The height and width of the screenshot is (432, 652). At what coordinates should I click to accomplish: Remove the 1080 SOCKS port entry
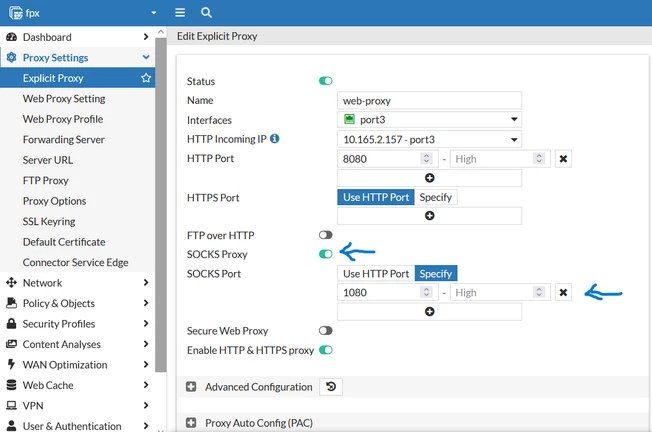[x=563, y=292]
